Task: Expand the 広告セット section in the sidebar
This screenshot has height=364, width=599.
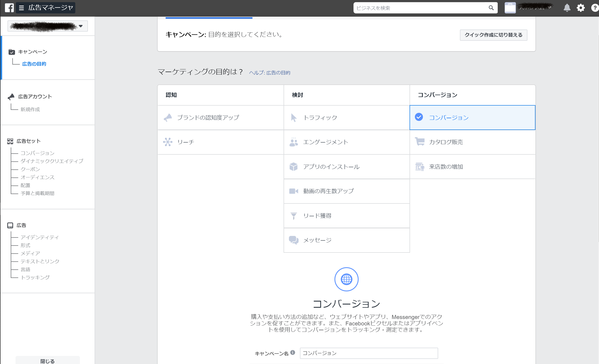Action: (x=28, y=141)
